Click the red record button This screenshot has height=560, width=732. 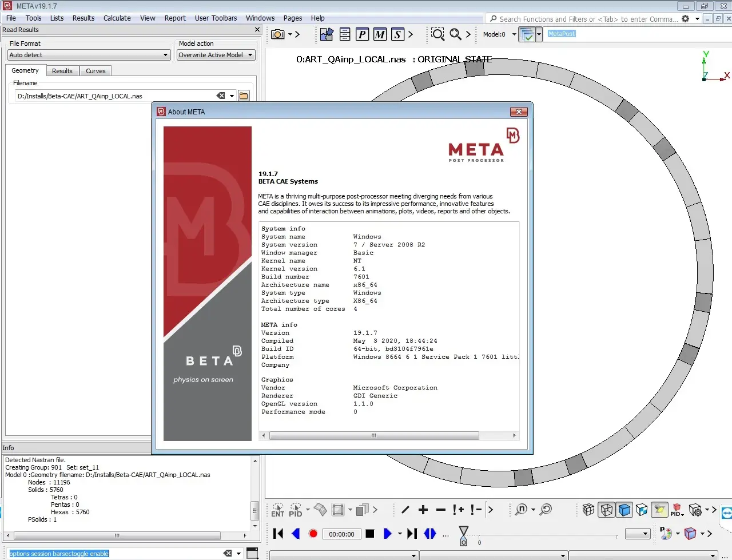[313, 534]
